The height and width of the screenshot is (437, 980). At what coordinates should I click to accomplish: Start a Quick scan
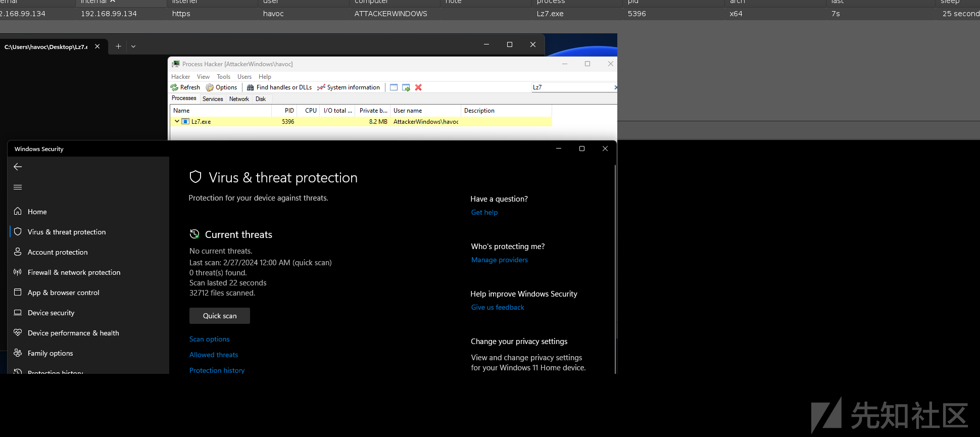(x=220, y=316)
